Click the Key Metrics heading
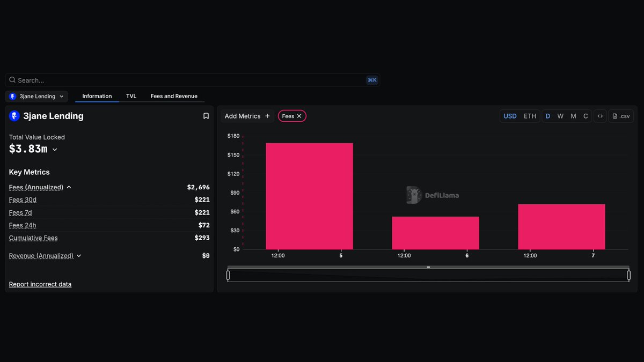644x362 pixels. tap(30, 172)
